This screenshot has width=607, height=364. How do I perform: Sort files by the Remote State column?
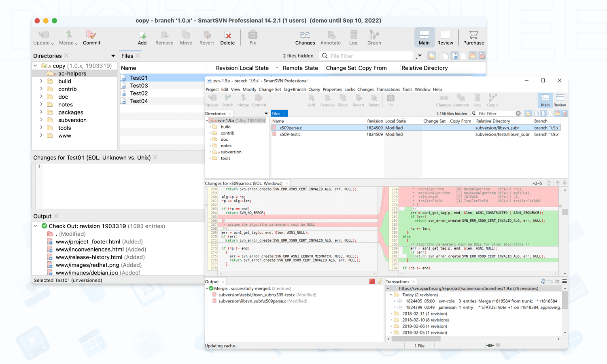pyautogui.click(x=300, y=68)
